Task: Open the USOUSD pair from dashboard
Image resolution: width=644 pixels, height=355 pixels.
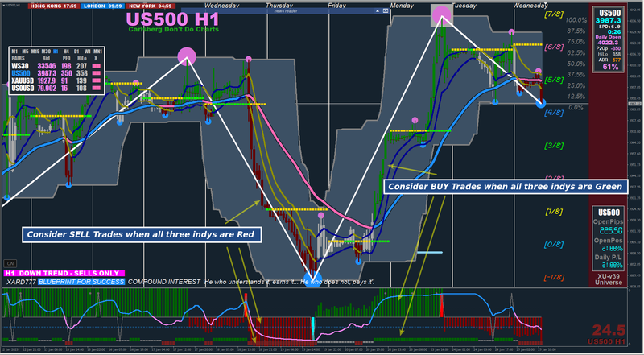Action: click(23, 88)
